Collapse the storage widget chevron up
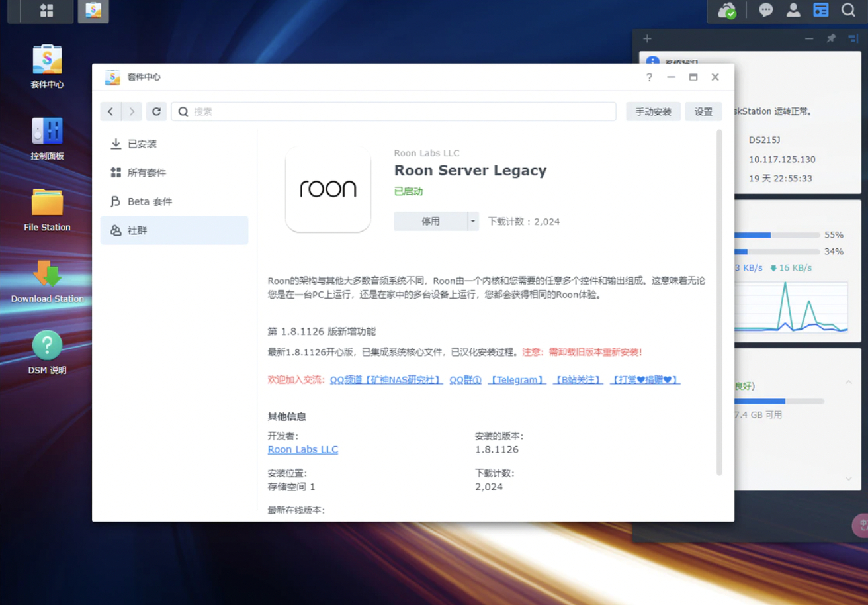This screenshot has width=868, height=605. point(848,383)
